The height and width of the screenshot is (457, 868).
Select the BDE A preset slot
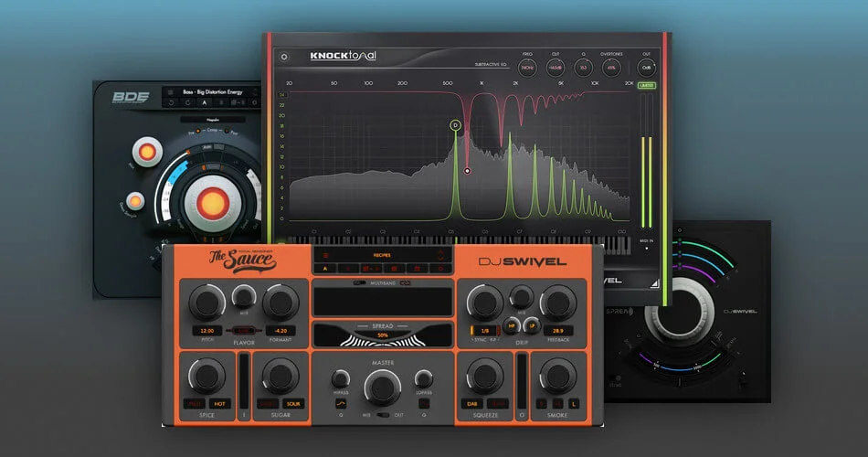205,103
